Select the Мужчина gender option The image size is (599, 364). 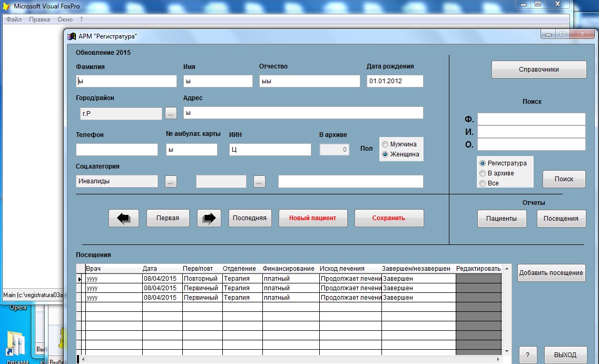click(x=385, y=144)
